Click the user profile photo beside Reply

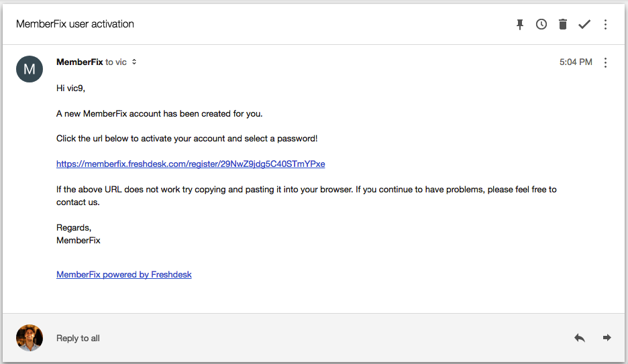pyautogui.click(x=30, y=338)
